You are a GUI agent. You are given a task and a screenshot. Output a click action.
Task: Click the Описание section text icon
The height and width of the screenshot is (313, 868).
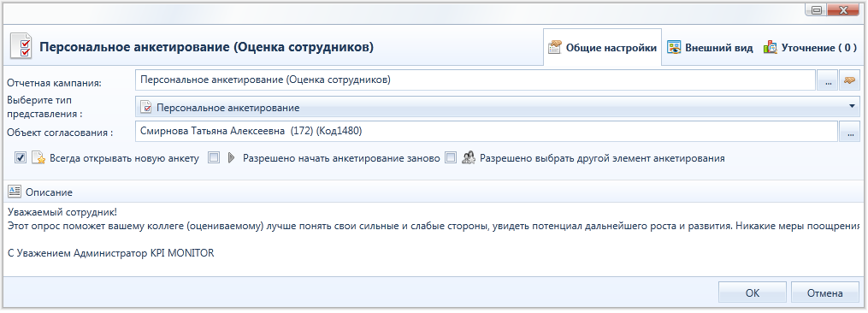[x=14, y=192]
